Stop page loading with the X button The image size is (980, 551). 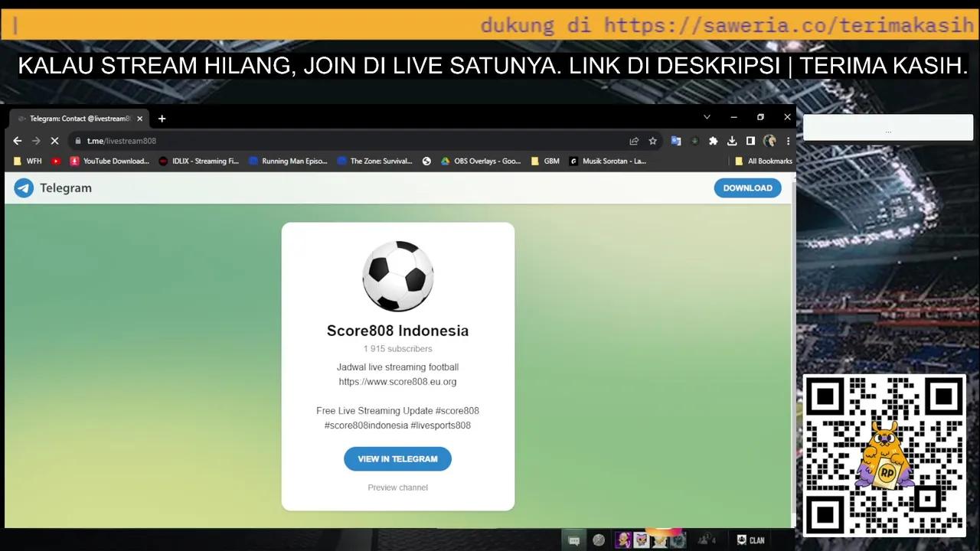coord(54,141)
